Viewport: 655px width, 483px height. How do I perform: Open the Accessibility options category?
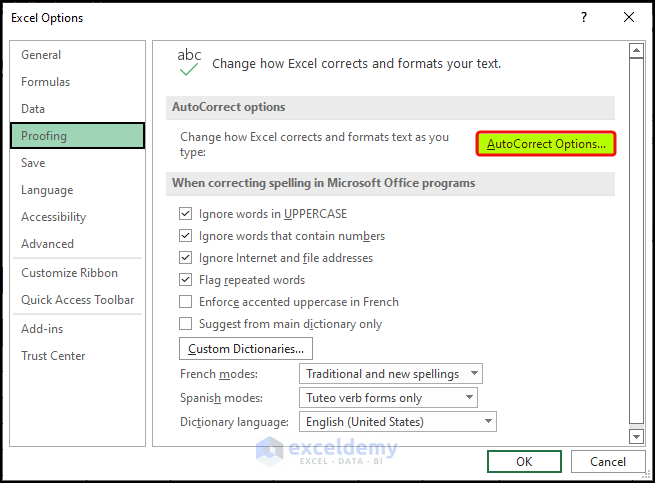coord(77,216)
